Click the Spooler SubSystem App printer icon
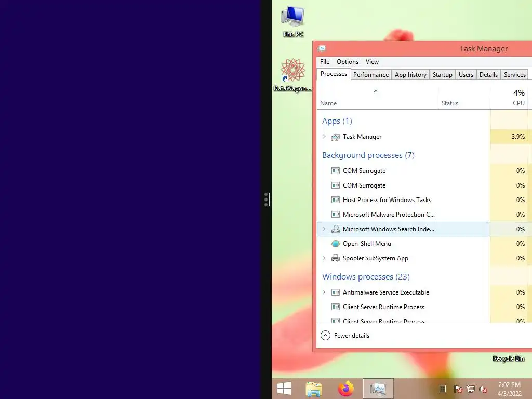 [335, 258]
